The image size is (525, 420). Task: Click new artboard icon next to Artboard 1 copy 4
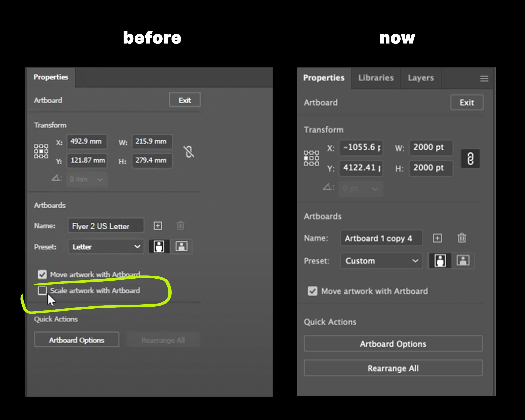pos(437,238)
